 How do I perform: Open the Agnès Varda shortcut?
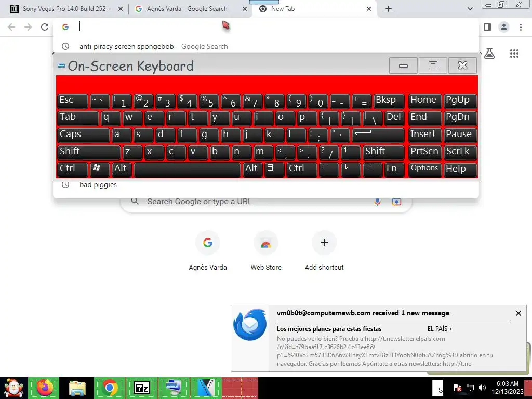(208, 250)
